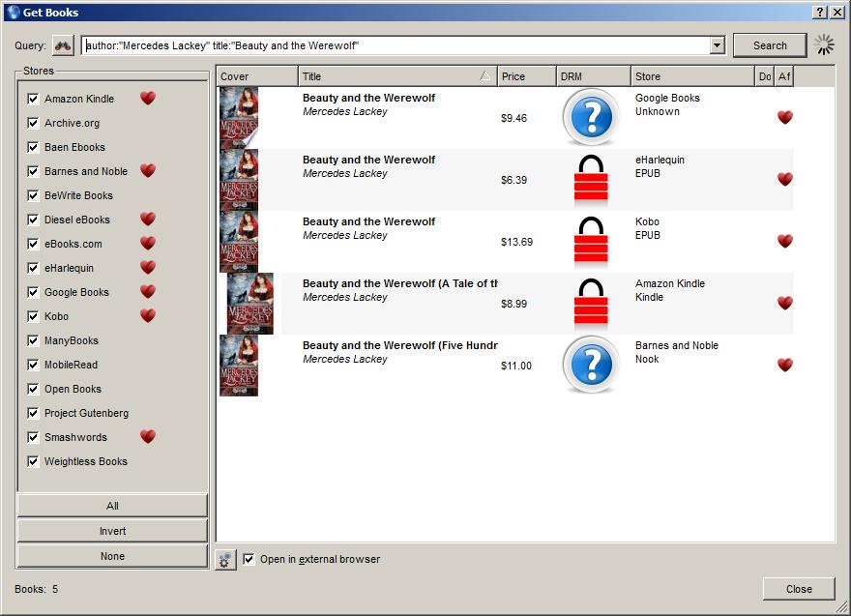The image size is (851, 616).
Task: Uncheck the Archive.org store checkbox
Action: pos(33,123)
